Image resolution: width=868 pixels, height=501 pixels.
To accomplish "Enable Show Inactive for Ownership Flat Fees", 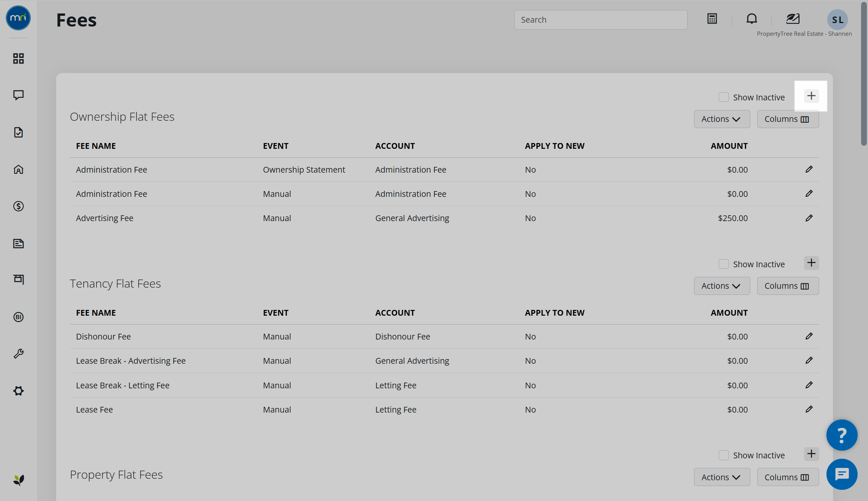I will (x=723, y=97).
